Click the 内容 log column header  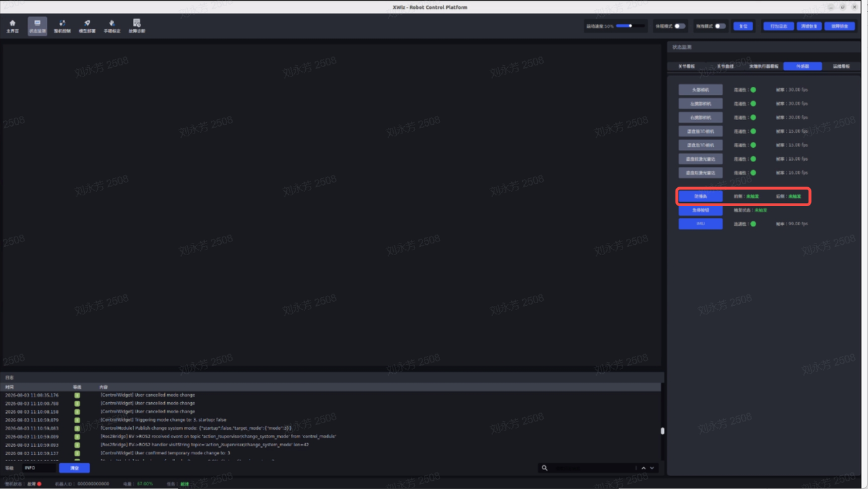click(104, 387)
